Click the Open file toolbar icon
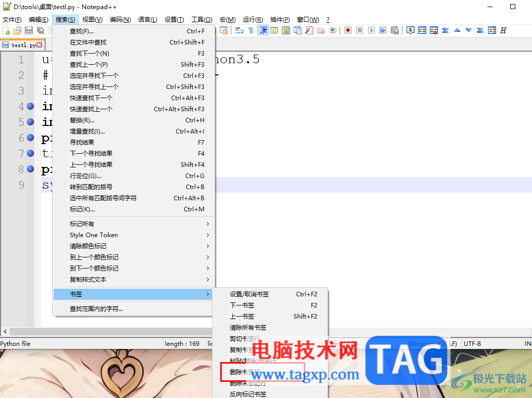532x398 pixels. [x=17, y=30]
